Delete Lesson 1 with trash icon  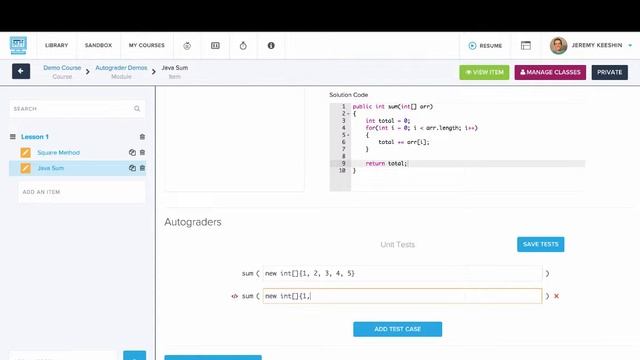click(x=142, y=137)
